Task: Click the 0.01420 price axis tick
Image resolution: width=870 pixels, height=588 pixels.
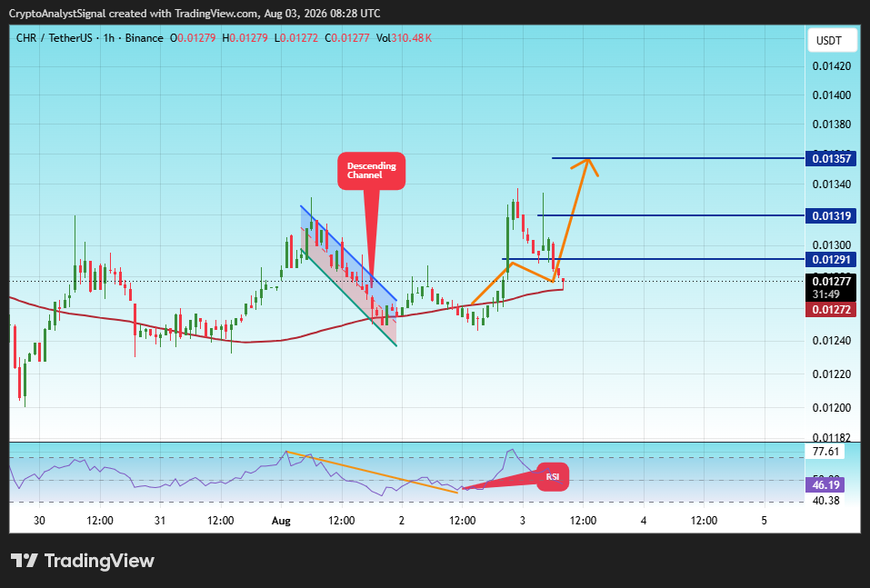Action: (832, 66)
